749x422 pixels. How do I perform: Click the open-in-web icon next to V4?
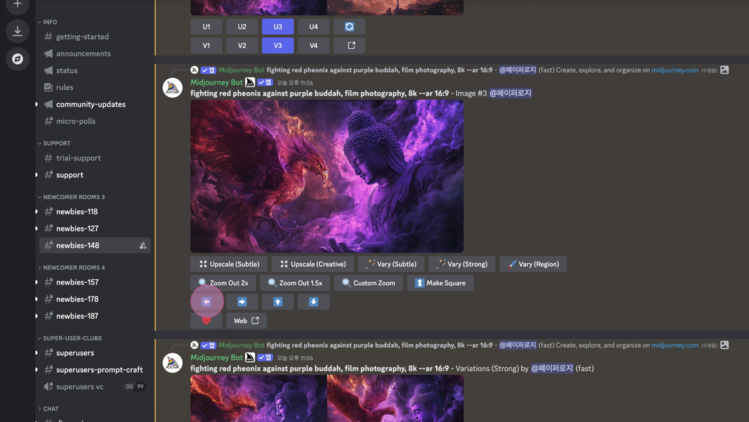(351, 45)
